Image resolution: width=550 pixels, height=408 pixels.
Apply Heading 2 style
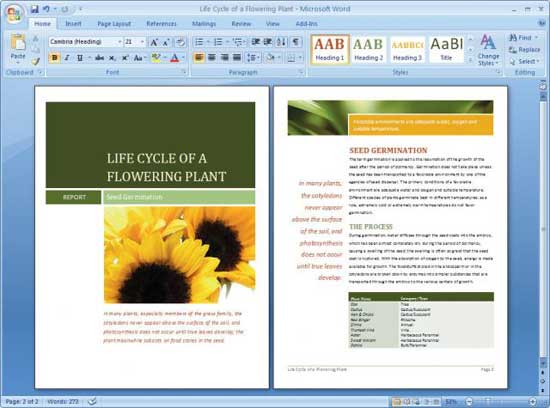coord(368,49)
